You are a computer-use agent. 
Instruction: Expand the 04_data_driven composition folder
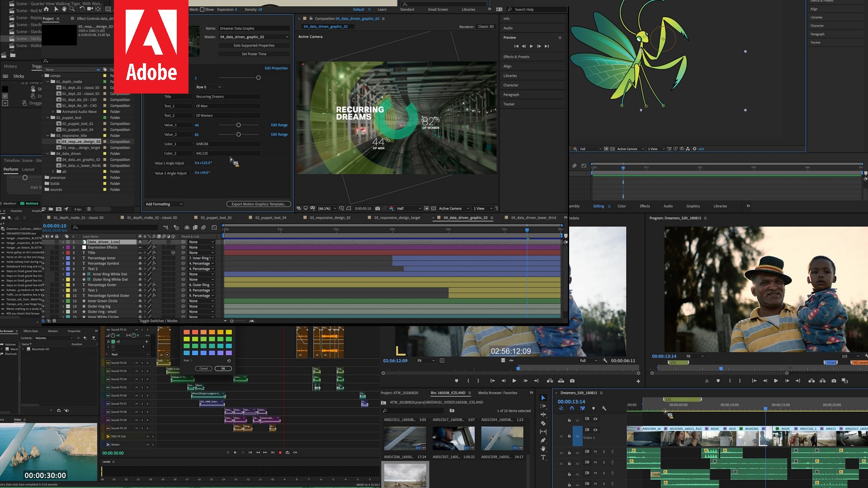coord(47,154)
